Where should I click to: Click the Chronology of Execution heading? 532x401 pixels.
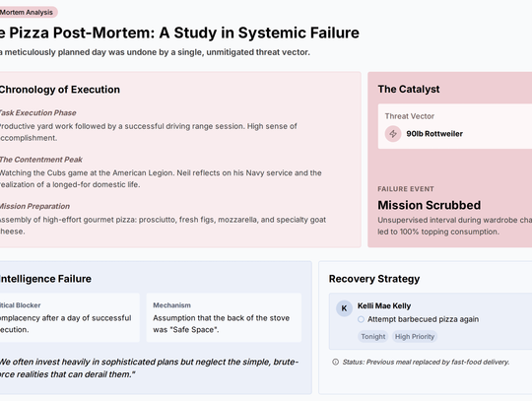click(x=60, y=90)
